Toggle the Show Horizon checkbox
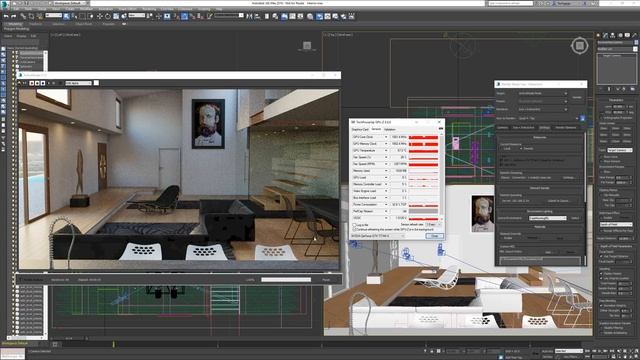 601,162
